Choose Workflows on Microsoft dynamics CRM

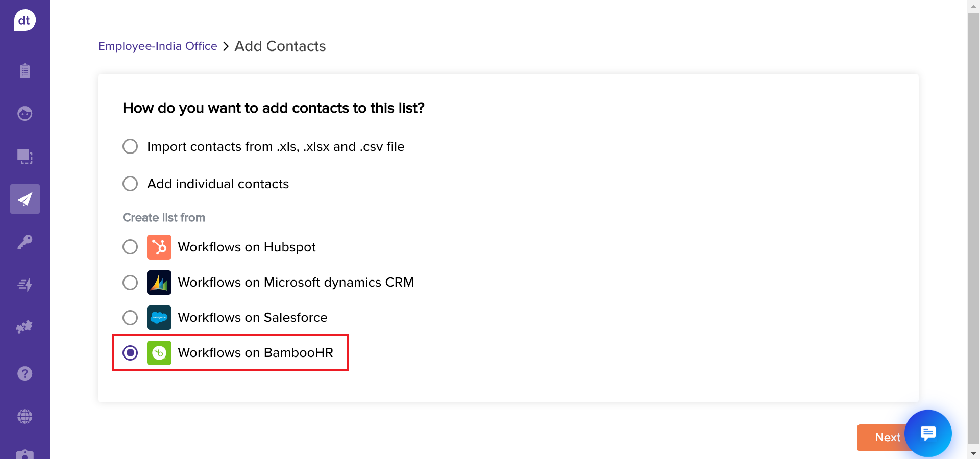point(130,283)
